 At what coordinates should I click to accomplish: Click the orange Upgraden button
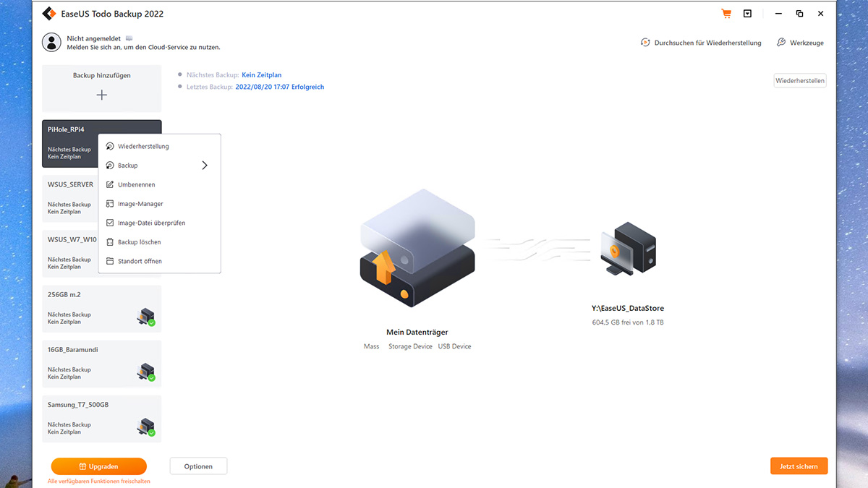click(x=98, y=466)
